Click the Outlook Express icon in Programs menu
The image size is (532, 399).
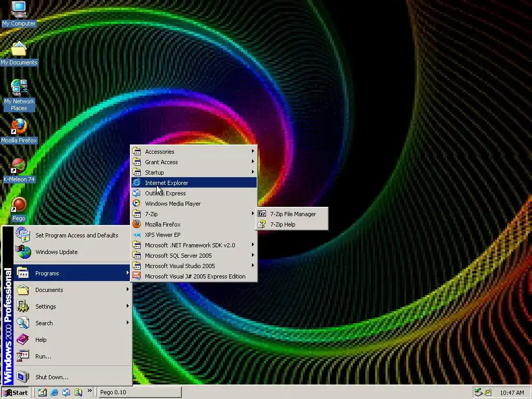(137, 193)
